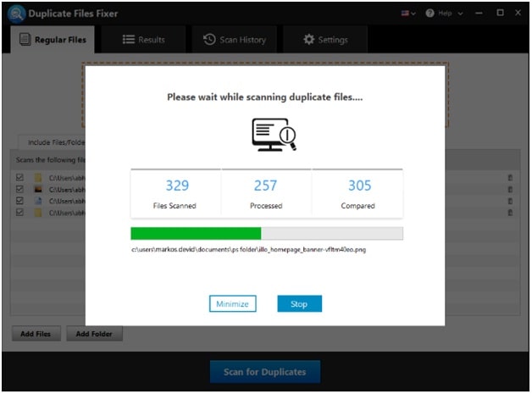This screenshot has height=394, width=532.
Task: Delete the first folder row via trash icon
Action: 510,177
